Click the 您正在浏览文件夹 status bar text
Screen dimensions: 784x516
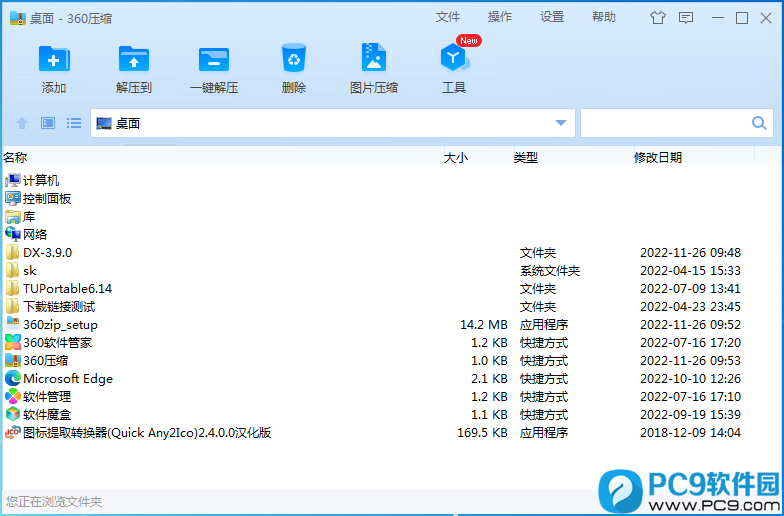pyautogui.click(x=54, y=502)
